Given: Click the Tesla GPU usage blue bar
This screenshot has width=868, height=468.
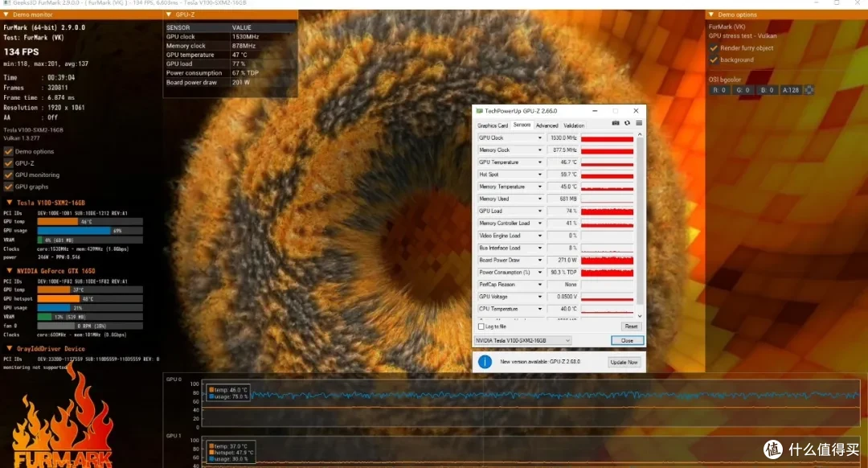Looking at the screenshot, I should pyautogui.click(x=74, y=231).
